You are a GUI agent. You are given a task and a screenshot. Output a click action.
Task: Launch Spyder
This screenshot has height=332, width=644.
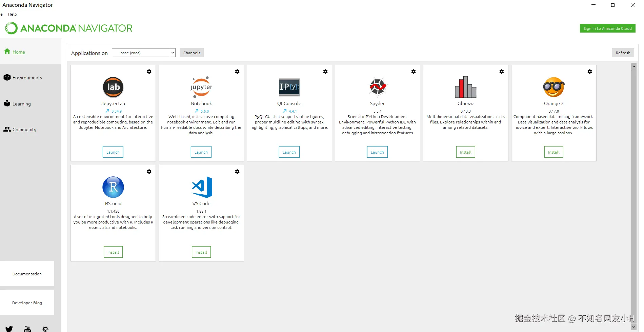[x=377, y=152]
